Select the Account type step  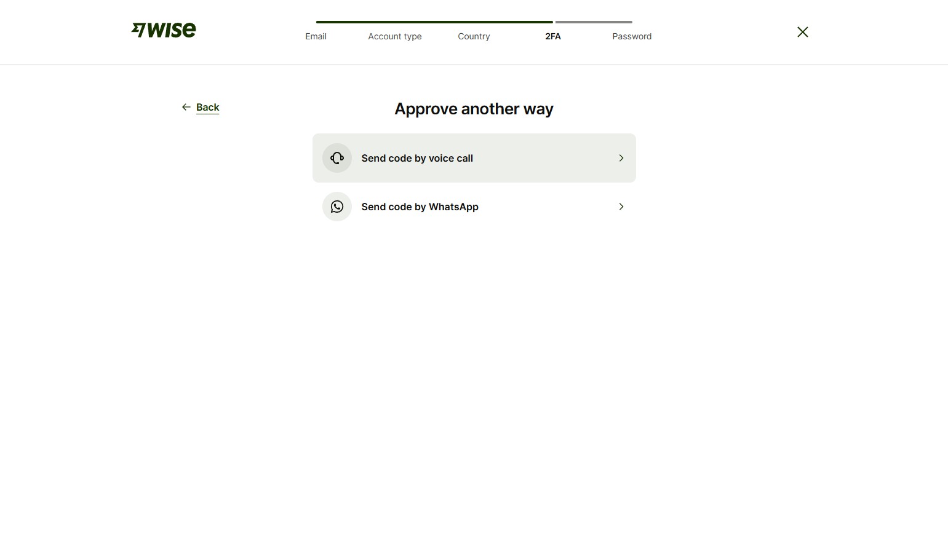[x=395, y=36]
